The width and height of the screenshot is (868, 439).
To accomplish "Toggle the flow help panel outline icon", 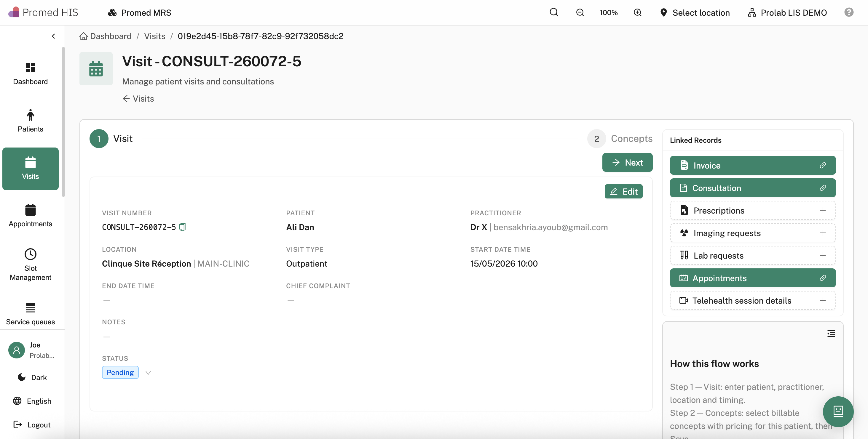I will click(831, 333).
